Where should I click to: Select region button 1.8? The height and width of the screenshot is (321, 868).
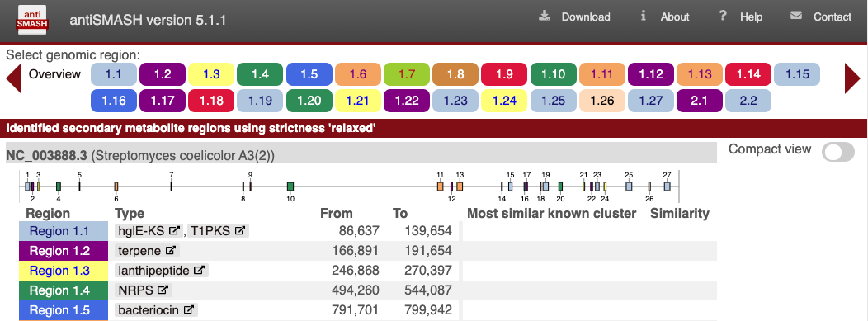[x=455, y=74]
